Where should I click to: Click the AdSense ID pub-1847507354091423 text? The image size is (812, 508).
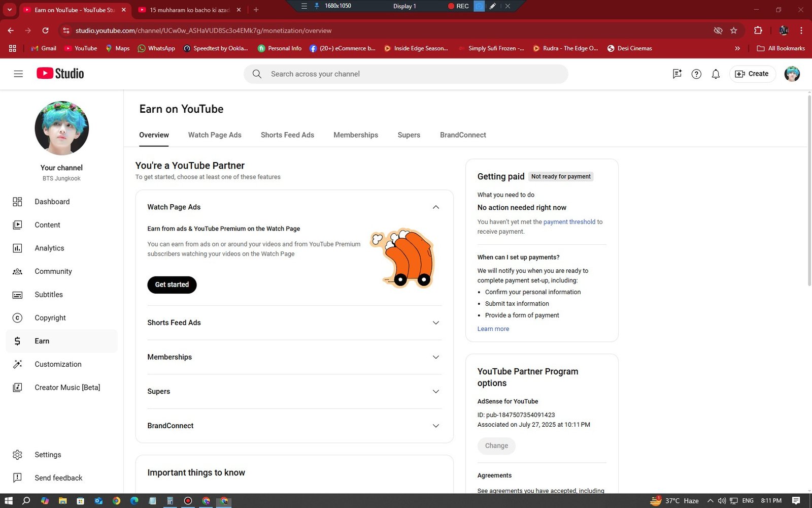click(x=516, y=415)
